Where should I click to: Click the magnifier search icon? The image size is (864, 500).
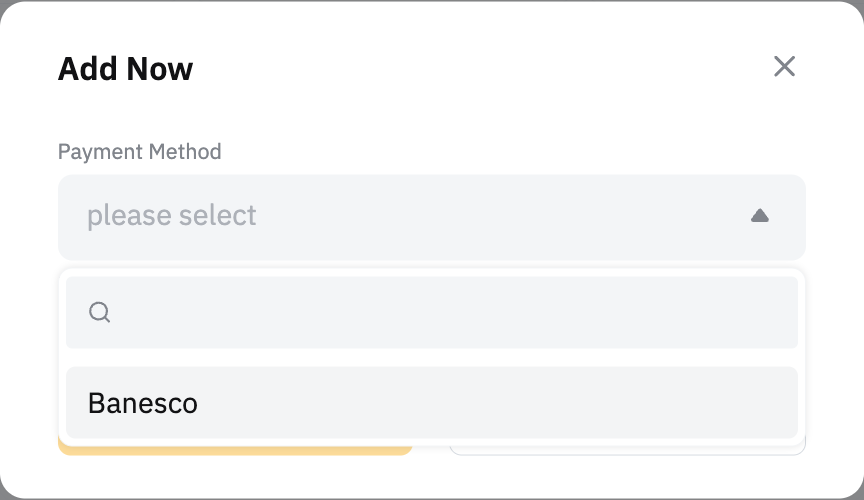click(99, 313)
